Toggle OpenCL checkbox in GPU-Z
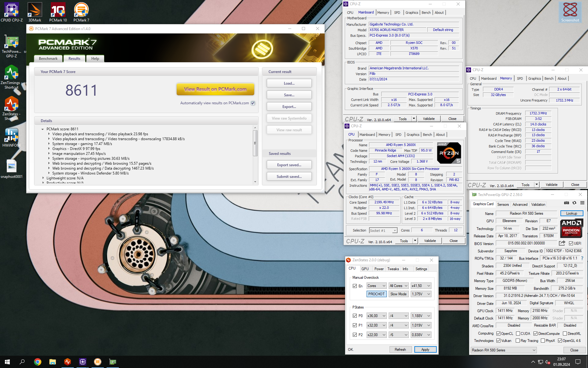 pos(499,333)
